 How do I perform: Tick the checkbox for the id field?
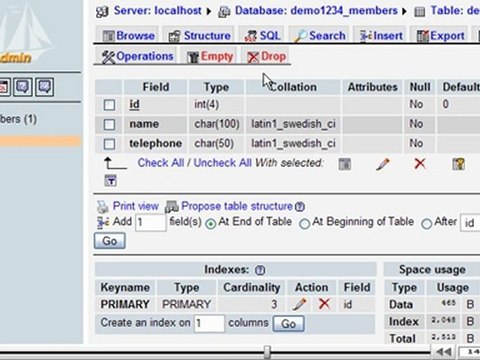[109, 105]
